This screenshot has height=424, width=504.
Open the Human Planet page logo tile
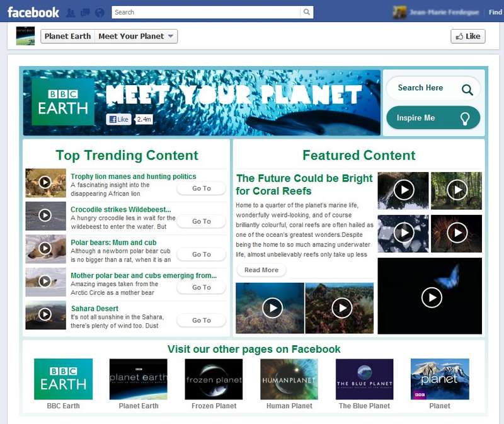click(x=289, y=379)
